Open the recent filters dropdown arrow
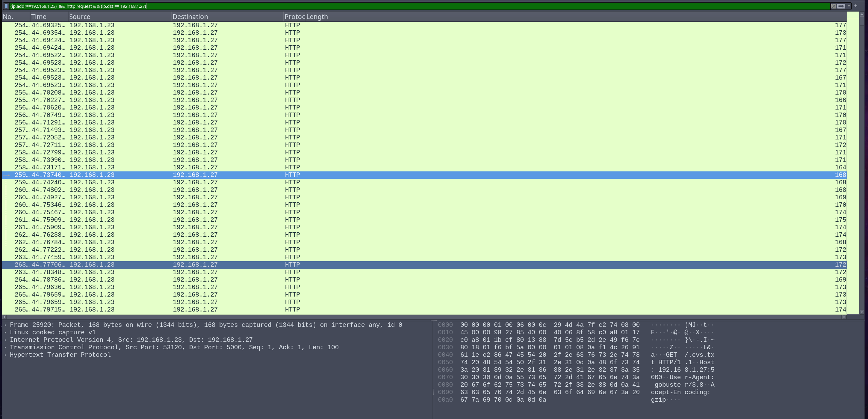 click(x=849, y=6)
